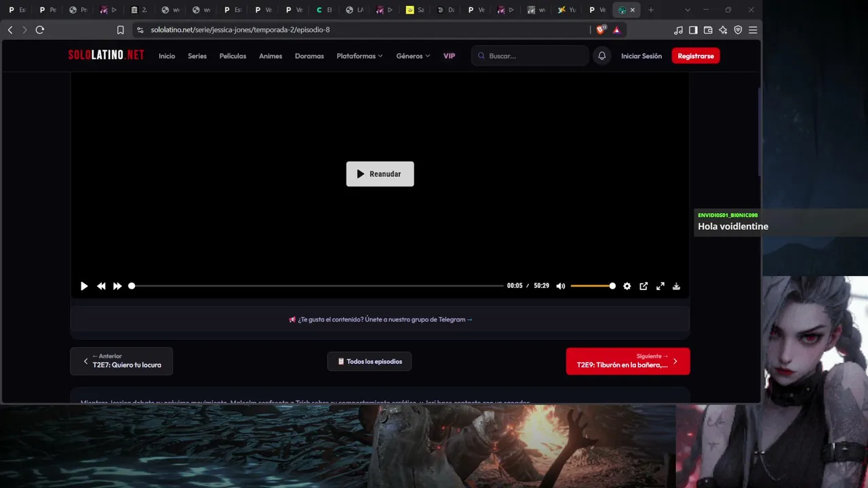Close the active browser tab
The image size is (868, 488).
point(633,10)
